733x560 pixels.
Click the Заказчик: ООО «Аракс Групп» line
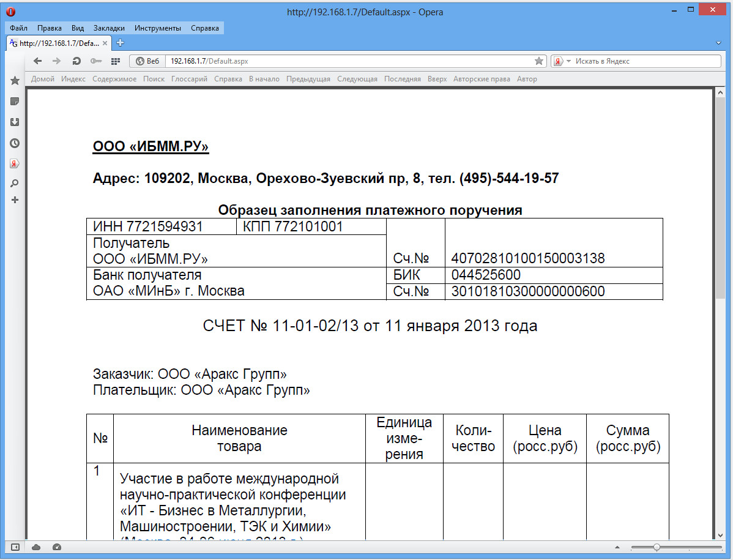[190, 374]
